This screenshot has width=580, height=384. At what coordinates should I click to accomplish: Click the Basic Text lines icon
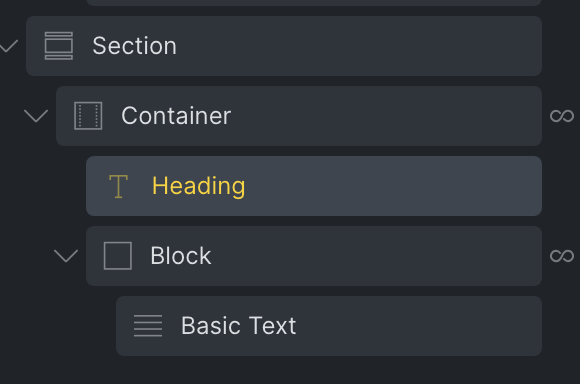pyautogui.click(x=148, y=326)
